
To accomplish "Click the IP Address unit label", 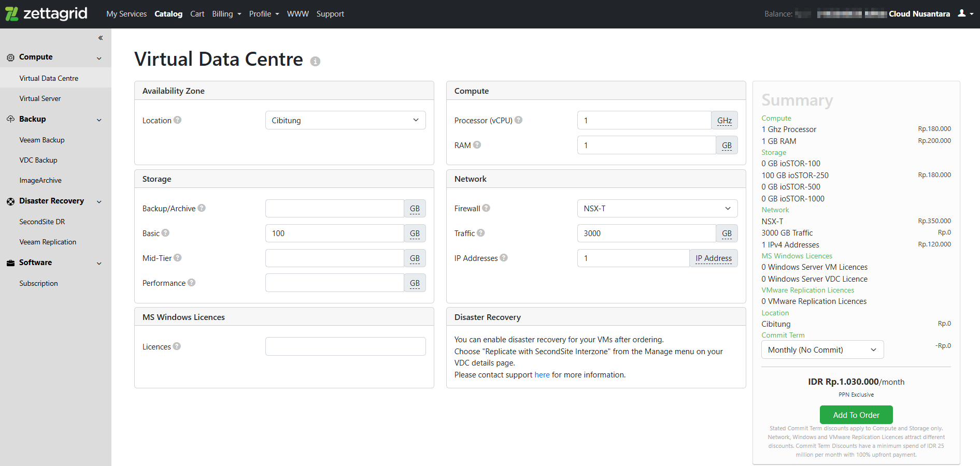I will point(714,258).
